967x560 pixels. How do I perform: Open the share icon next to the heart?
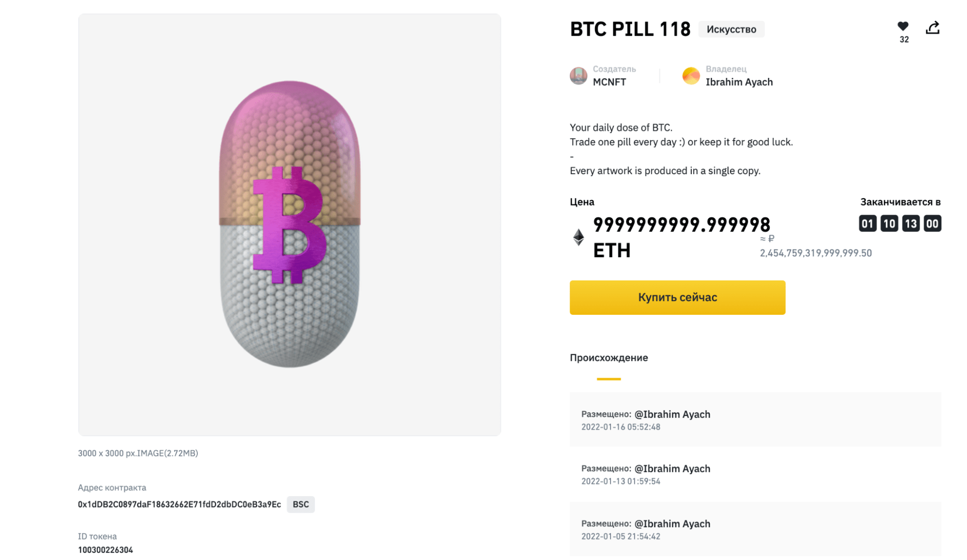click(934, 28)
